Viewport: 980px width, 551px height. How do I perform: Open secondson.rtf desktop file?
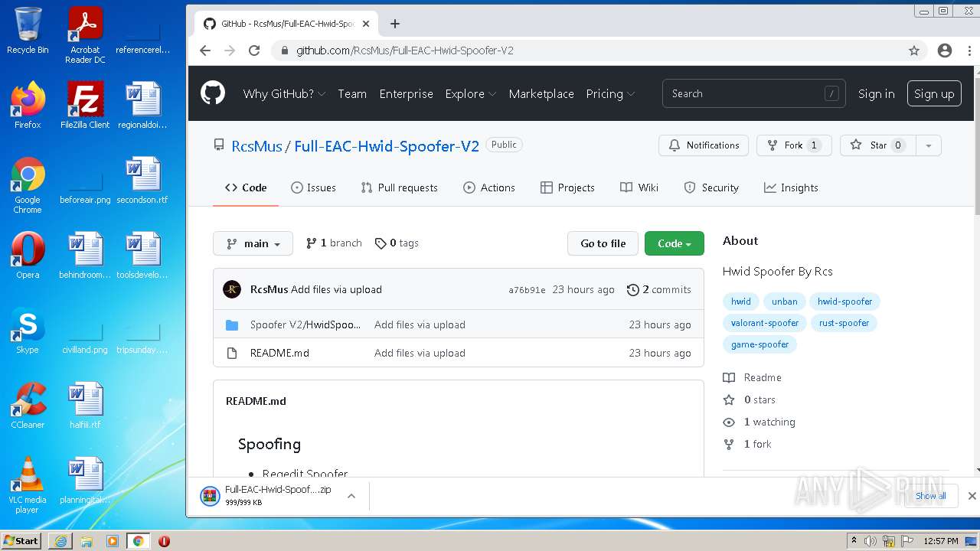(142, 181)
